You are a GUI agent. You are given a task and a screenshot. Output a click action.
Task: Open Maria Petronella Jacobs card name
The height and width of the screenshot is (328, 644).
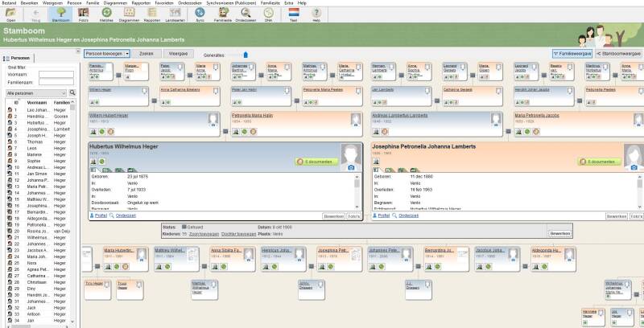click(x=536, y=116)
